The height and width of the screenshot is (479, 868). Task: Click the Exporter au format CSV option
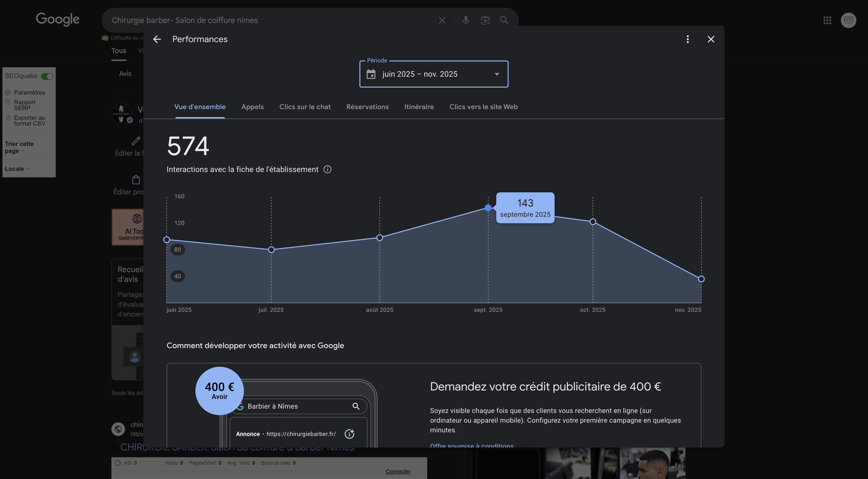29,120
